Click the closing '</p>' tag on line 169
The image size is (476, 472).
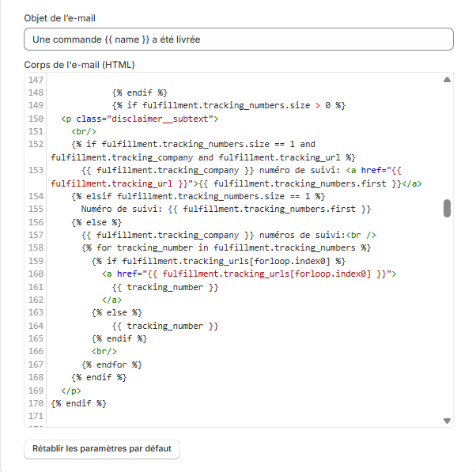pos(71,391)
